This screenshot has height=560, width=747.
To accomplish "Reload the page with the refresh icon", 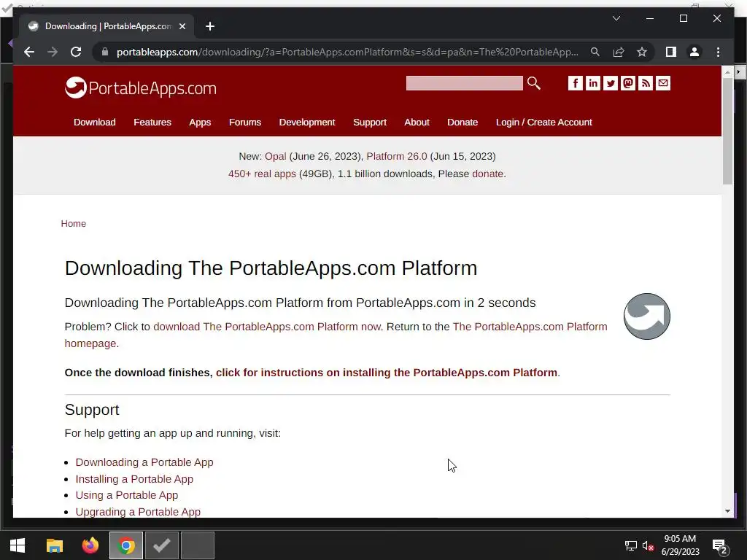I will [76, 52].
